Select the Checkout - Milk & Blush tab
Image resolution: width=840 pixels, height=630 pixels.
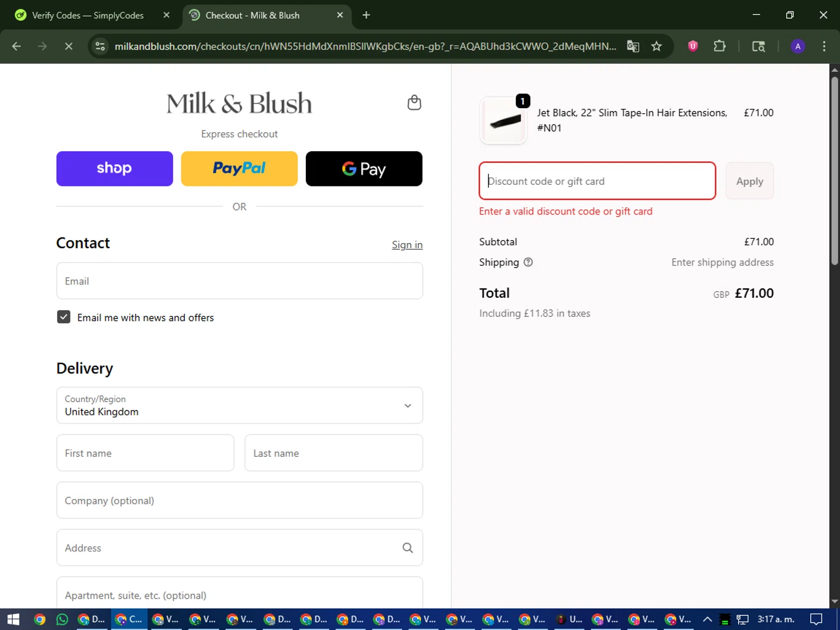pos(252,15)
